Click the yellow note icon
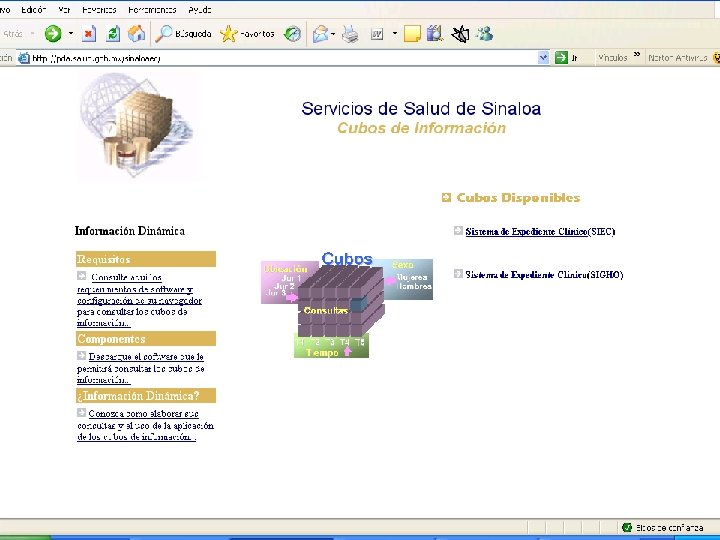 (x=412, y=34)
